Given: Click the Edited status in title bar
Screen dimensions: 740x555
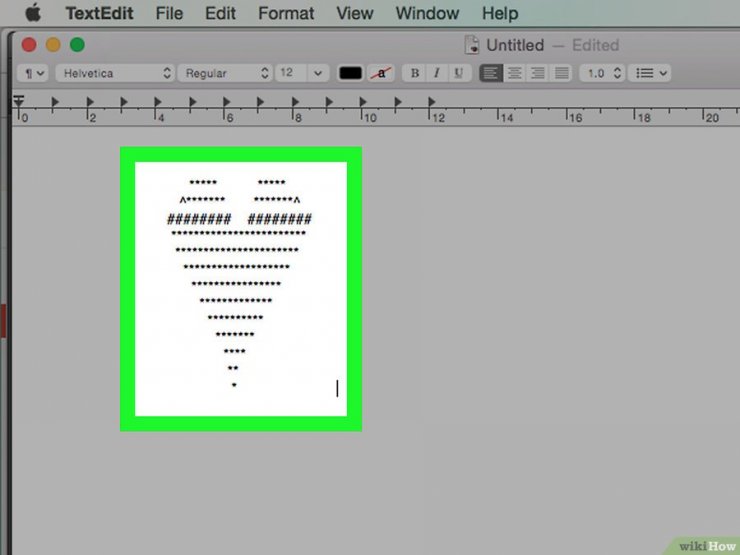Looking at the screenshot, I should point(595,45).
